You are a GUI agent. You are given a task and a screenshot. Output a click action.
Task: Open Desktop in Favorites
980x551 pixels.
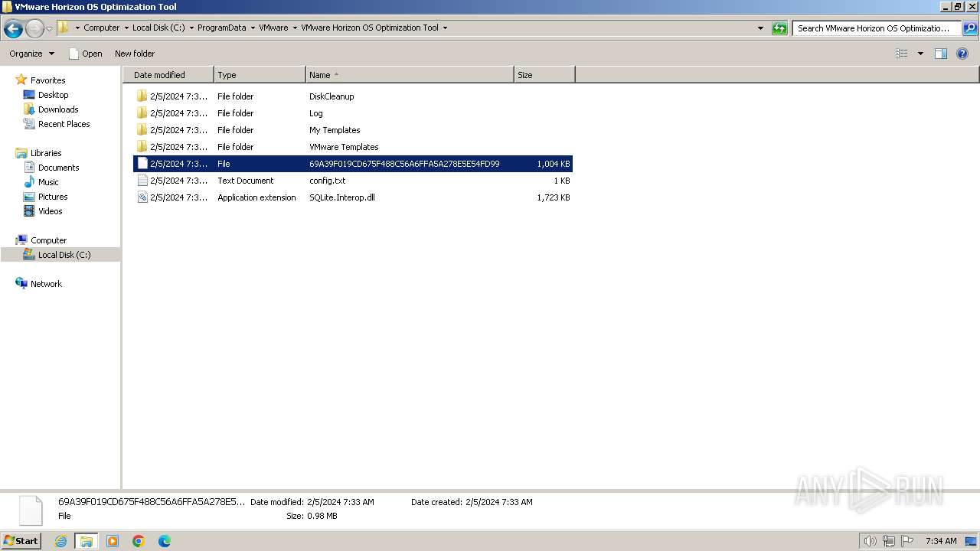53,95
